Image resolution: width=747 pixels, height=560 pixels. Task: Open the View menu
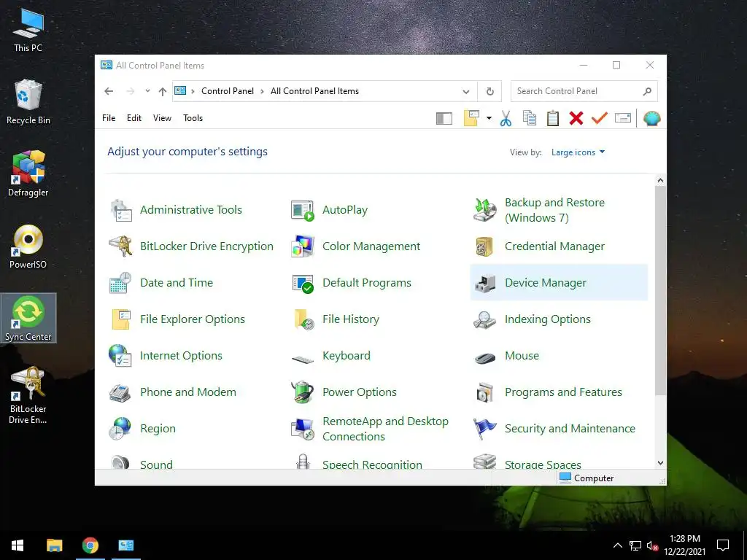coord(162,118)
